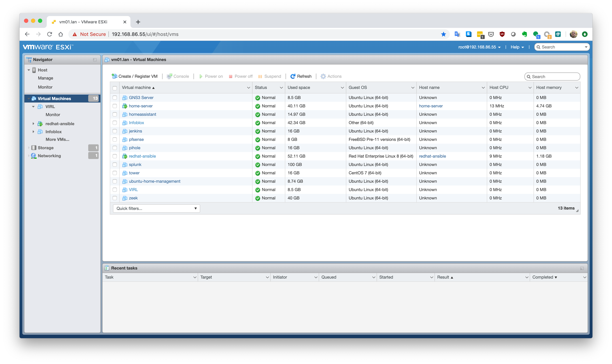Click the ESXi header Search field
The width and height of the screenshot is (612, 364).
tap(562, 47)
